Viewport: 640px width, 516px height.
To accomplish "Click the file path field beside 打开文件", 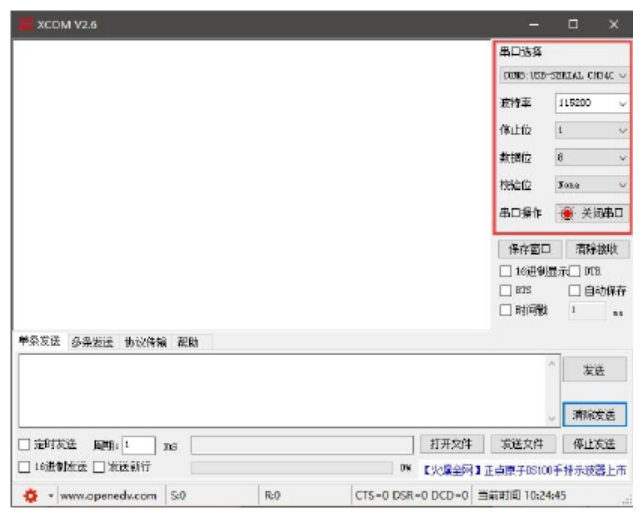I will 302,445.
